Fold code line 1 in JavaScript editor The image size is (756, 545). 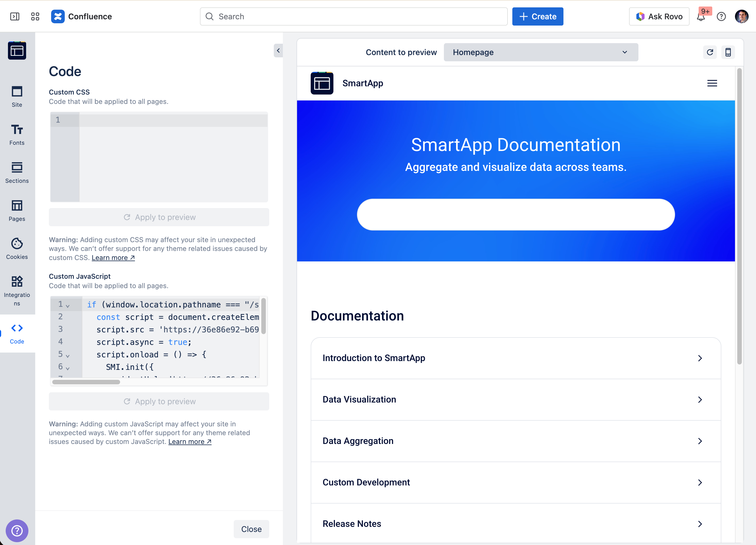point(68,306)
